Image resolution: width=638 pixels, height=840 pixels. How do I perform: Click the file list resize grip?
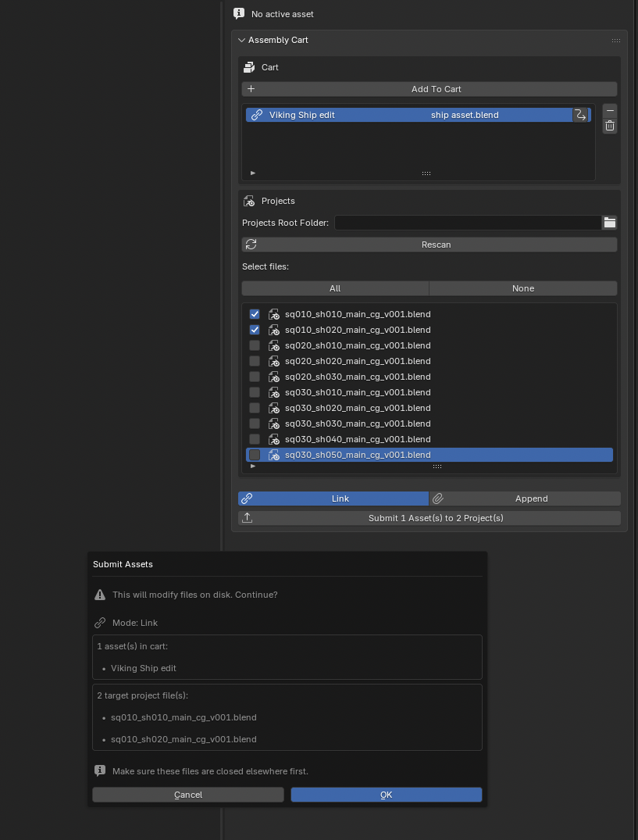[437, 466]
